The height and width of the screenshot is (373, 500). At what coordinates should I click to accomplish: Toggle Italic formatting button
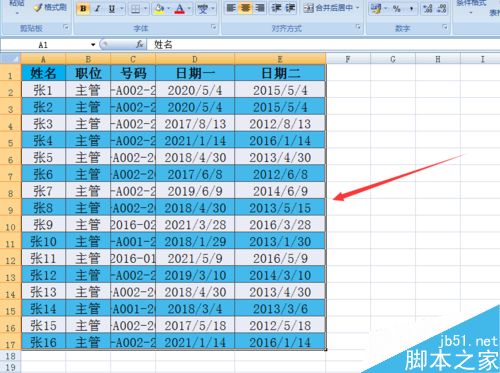pyautogui.click(x=97, y=9)
